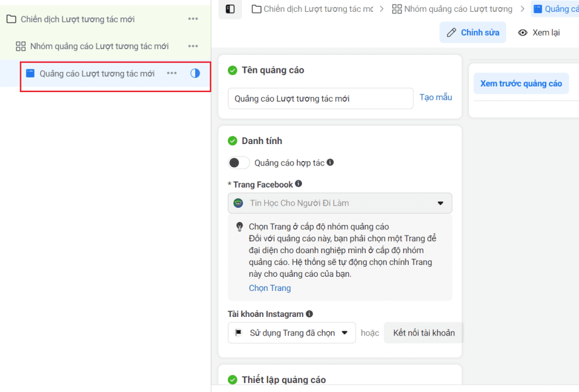This screenshot has height=392, width=579.
Task: Enable the Quảng cáo hợp tác switch
Action: [239, 163]
